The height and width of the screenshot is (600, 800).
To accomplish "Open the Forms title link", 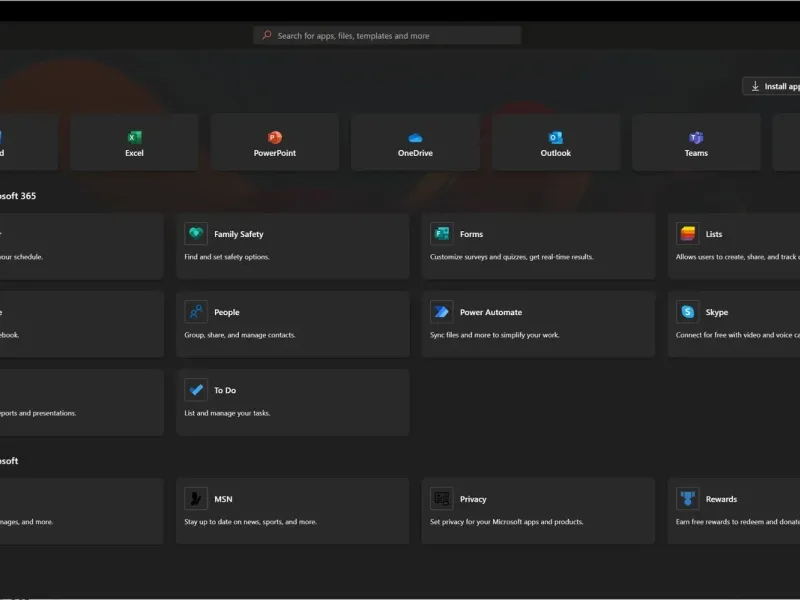I will [x=471, y=234].
